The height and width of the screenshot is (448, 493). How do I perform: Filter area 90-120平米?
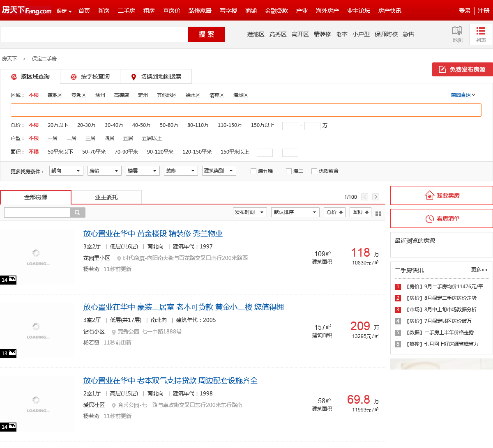(160, 152)
